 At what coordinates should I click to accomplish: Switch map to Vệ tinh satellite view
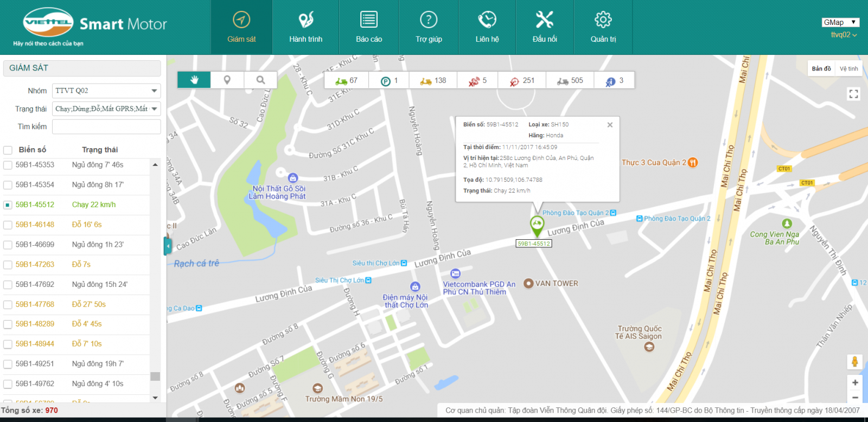point(848,68)
